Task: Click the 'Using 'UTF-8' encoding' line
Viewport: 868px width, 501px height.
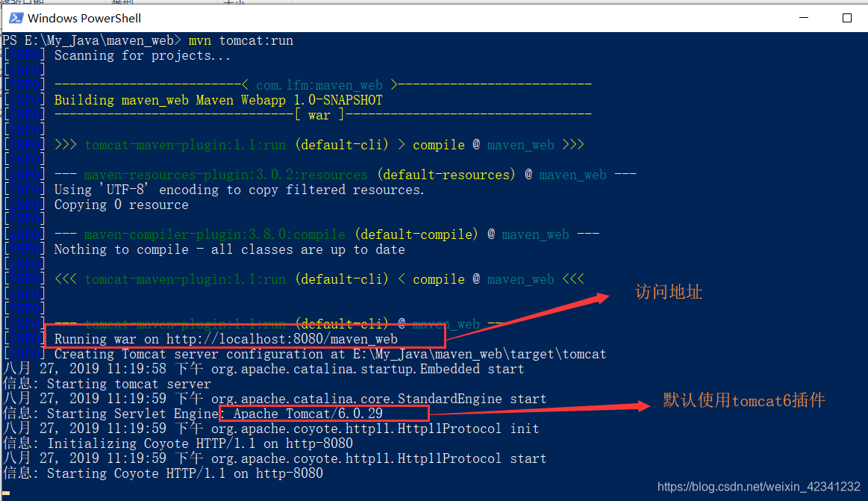Action: (239, 190)
